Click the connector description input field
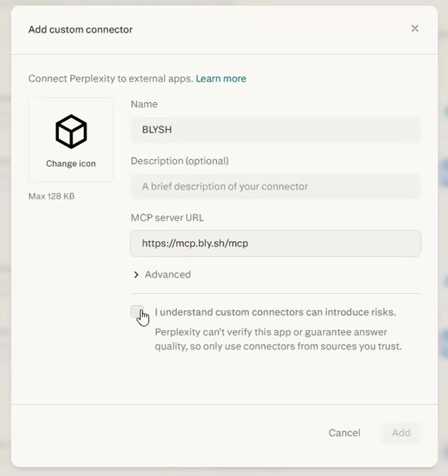The width and height of the screenshot is (448, 476). 275,186
